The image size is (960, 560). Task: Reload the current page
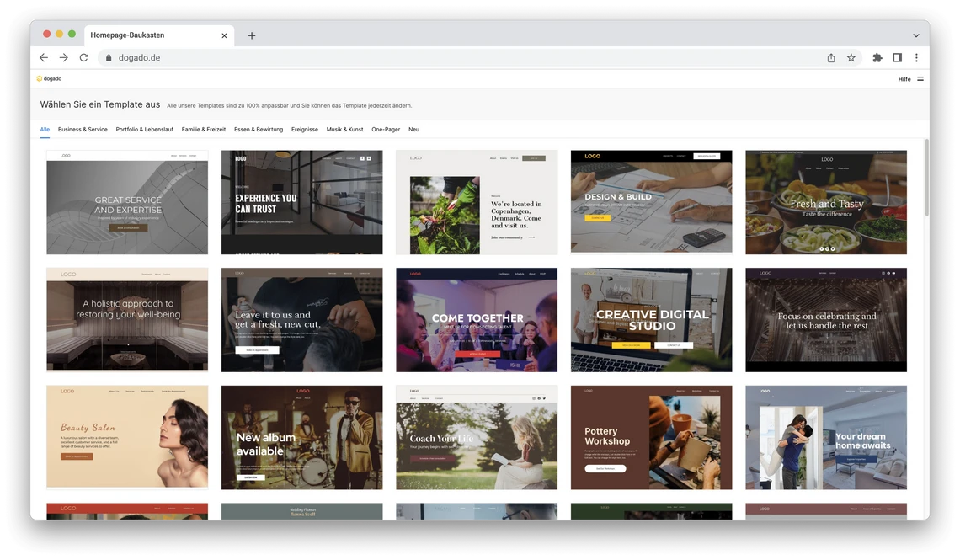pos(83,57)
